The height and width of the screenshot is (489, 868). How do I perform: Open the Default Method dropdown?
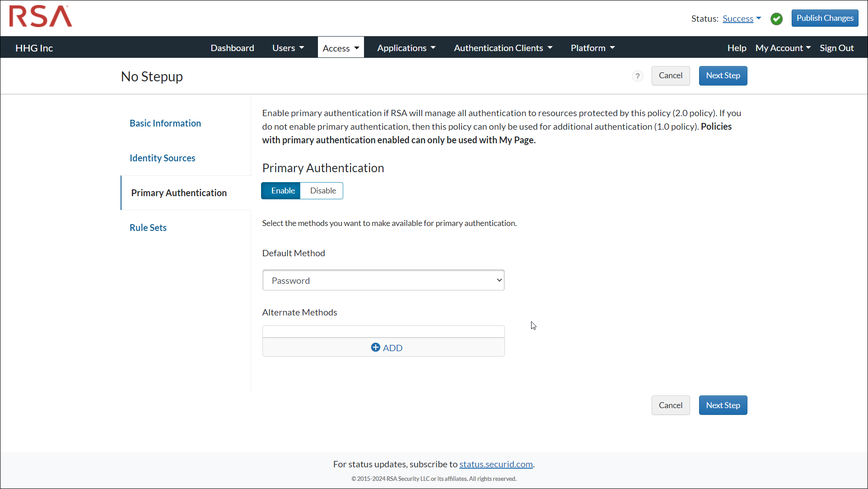point(383,280)
